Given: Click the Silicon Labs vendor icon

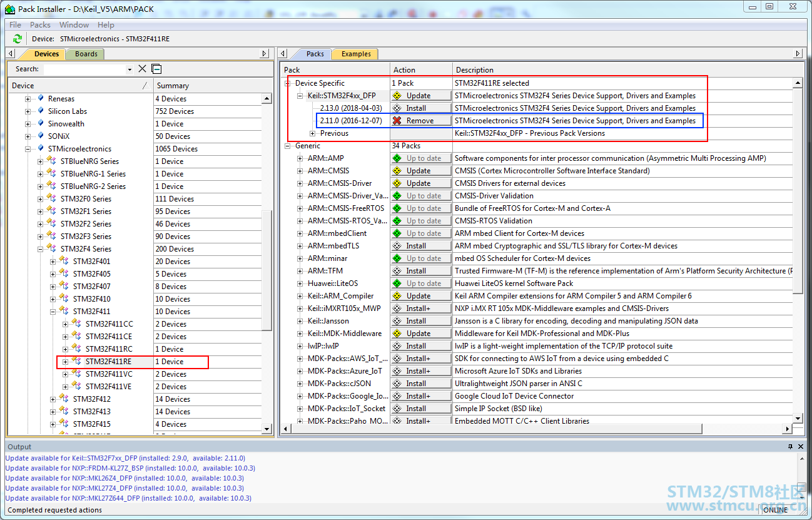Looking at the screenshot, I should [x=41, y=111].
